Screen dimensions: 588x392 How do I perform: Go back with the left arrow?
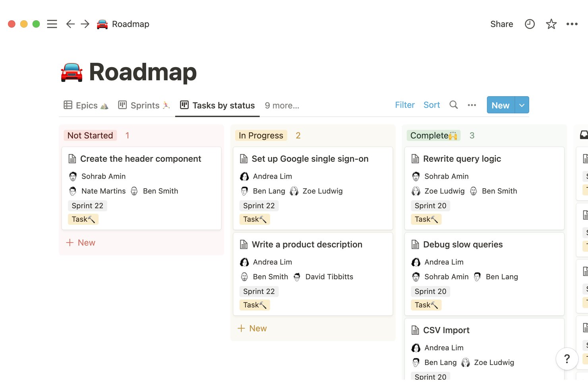[70, 24]
